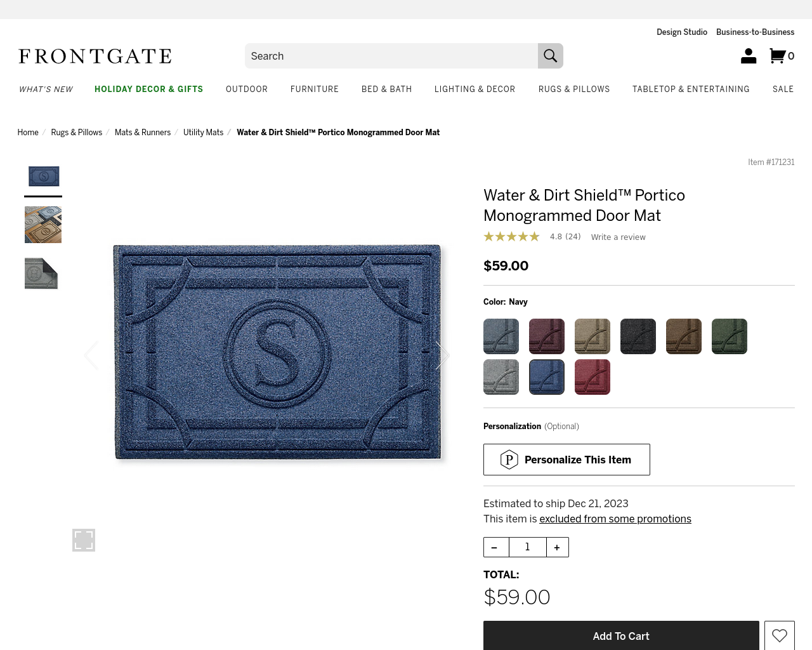This screenshot has width=812, height=650.
Task: Click into the Search field
Action: tap(391, 56)
